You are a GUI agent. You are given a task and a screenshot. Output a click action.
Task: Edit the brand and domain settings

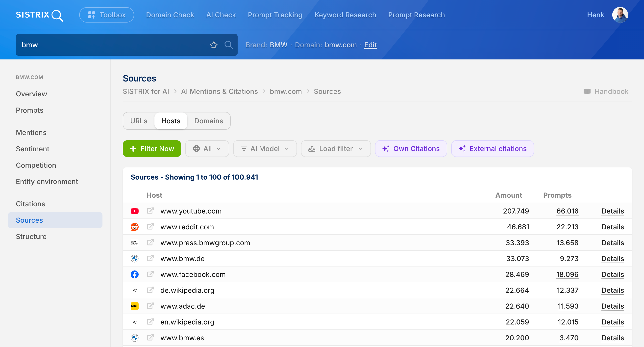tap(370, 45)
